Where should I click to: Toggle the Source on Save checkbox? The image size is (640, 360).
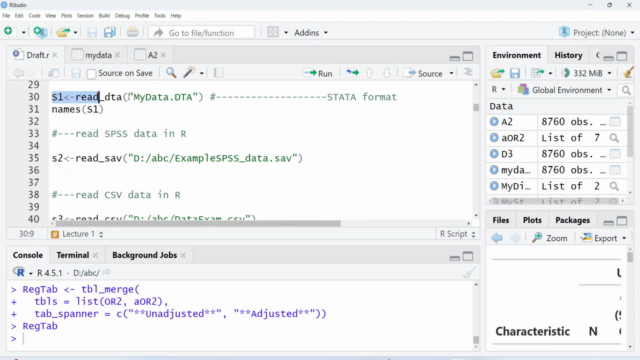click(91, 73)
